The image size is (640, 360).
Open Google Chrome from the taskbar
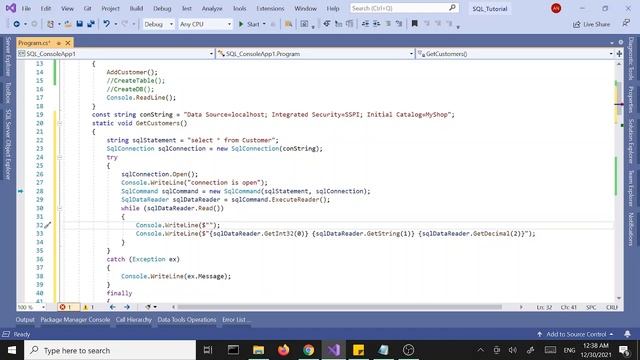point(309,350)
